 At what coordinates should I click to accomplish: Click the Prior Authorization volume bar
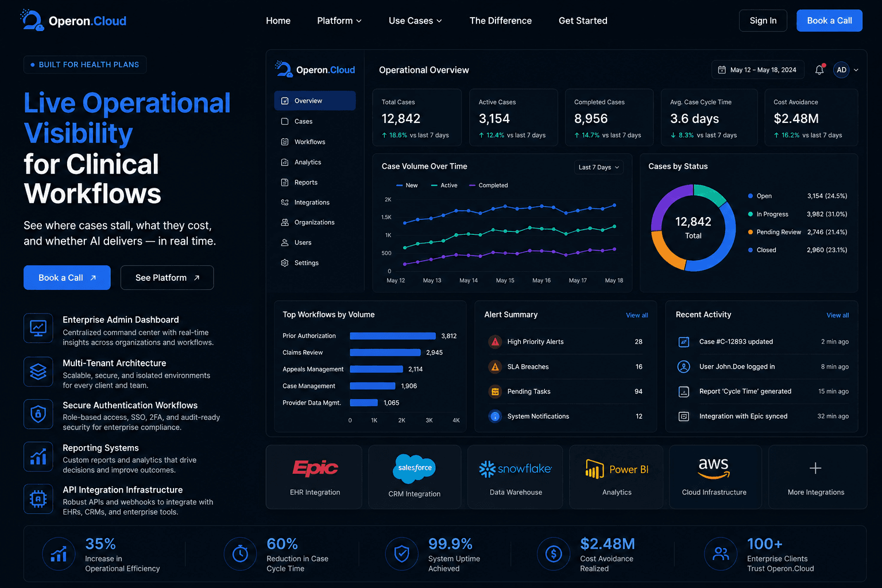coord(393,336)
